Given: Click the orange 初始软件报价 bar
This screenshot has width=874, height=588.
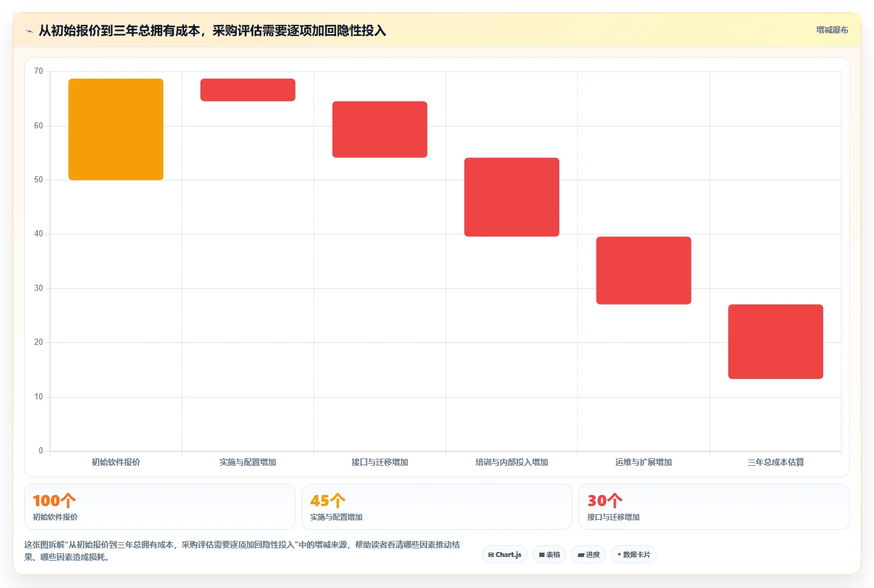Looking at the screenshot, I should point(116,129).
